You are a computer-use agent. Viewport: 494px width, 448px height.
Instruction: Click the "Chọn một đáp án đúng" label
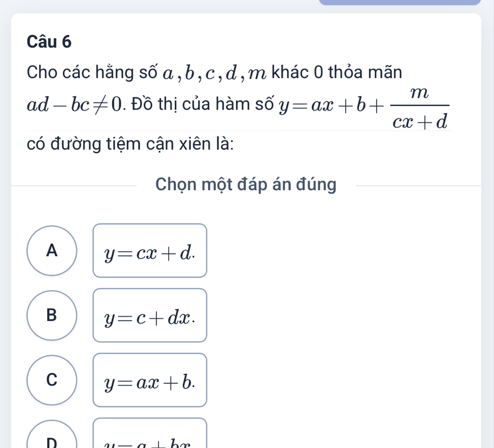246,185
